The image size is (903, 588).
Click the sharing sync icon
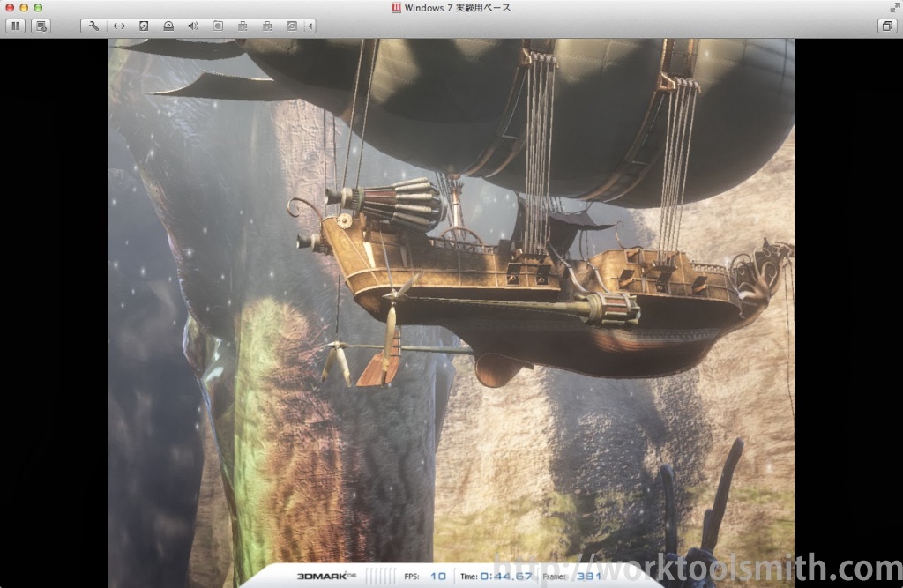click(x=292, y=26)
